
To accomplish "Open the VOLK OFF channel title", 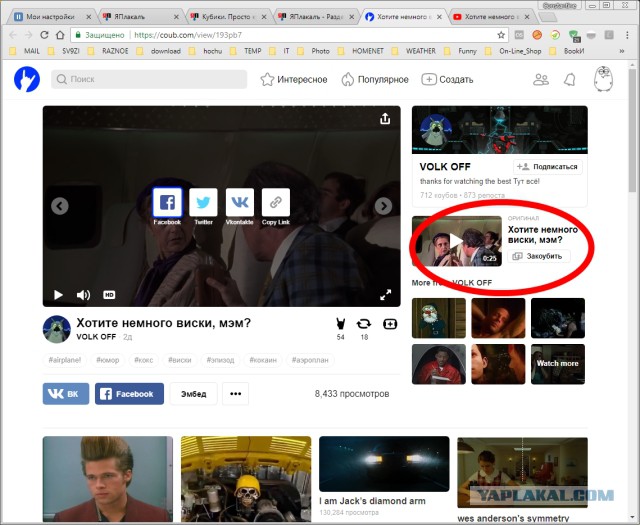I will [x=445, y=167].
